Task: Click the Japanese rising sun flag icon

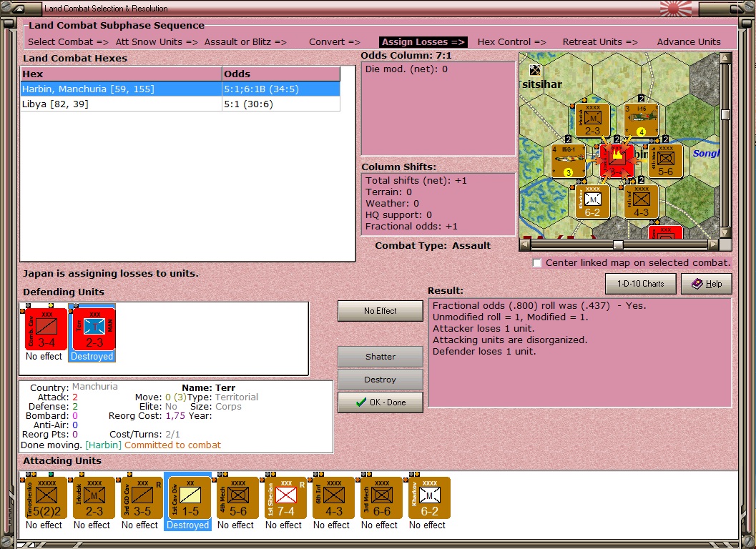Action: pyautogui.click(x=675, y=9)
